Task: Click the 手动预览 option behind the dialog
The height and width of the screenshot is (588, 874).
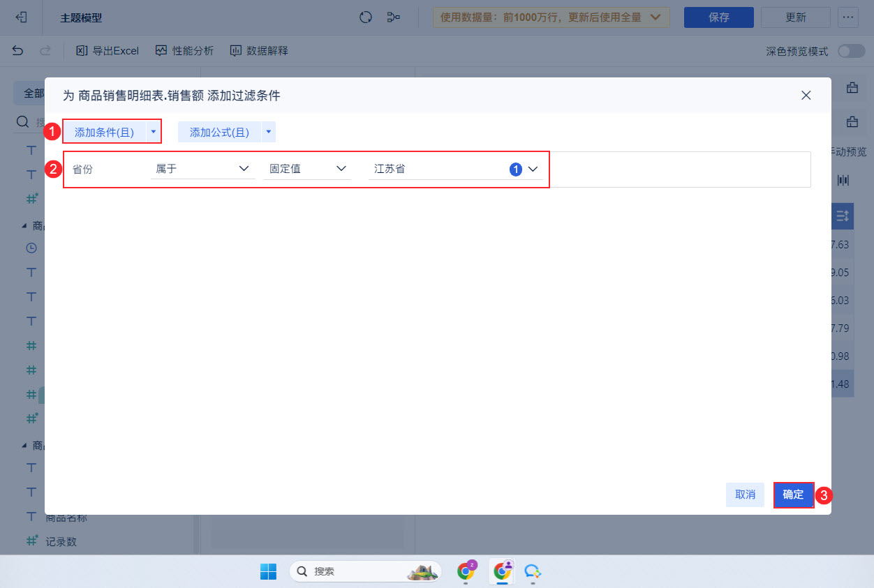Action: click(849, 151)
